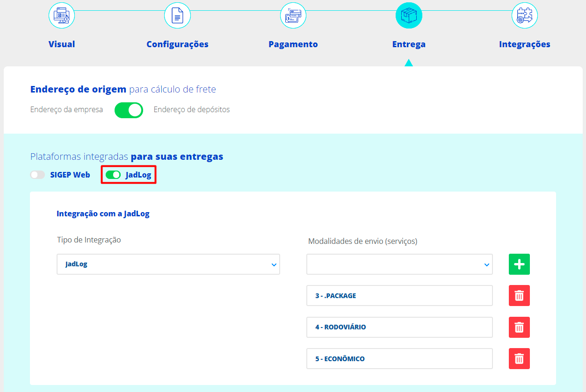The height and width of the screenshot is (392, 586).
Task: Open the Tipo de Integração dropdown
Action: coord(168,264)
